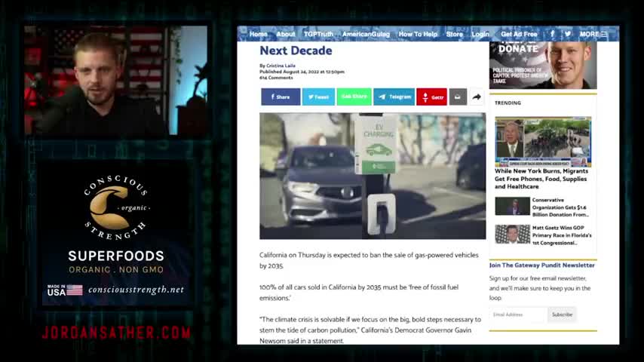Click 'Join The Gateway Pundit Newsletter' heading

coord(541,265)
